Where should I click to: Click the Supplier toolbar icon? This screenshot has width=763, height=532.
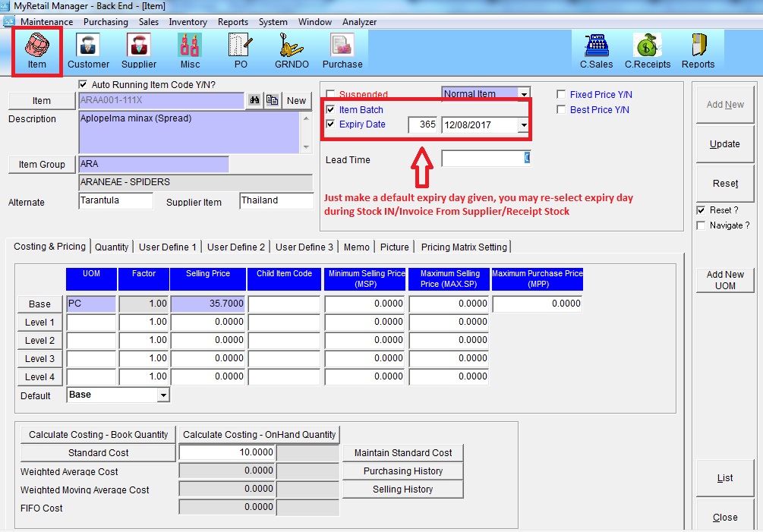click(x=139, y=50)
